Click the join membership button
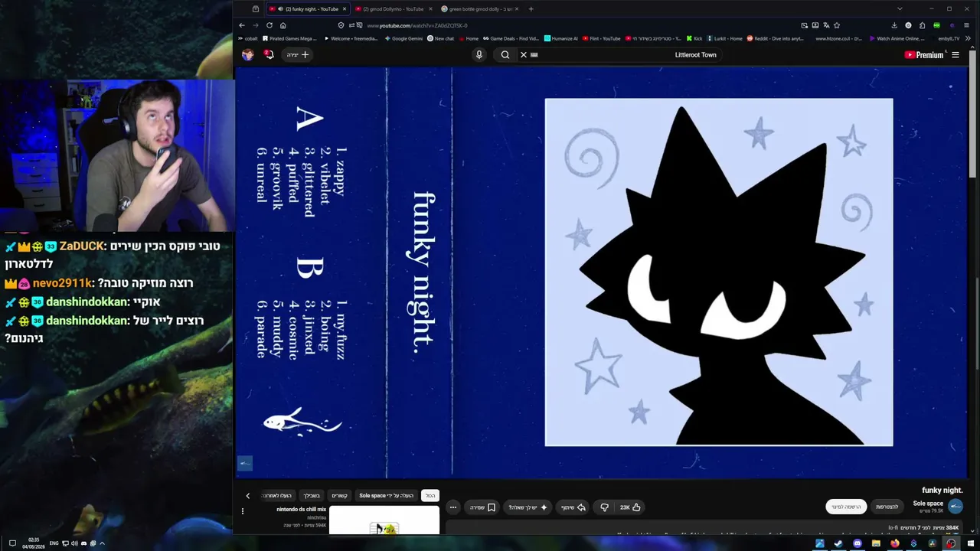Screen dimensions: 980x551 pyautogui.click(x=887, y=507)
